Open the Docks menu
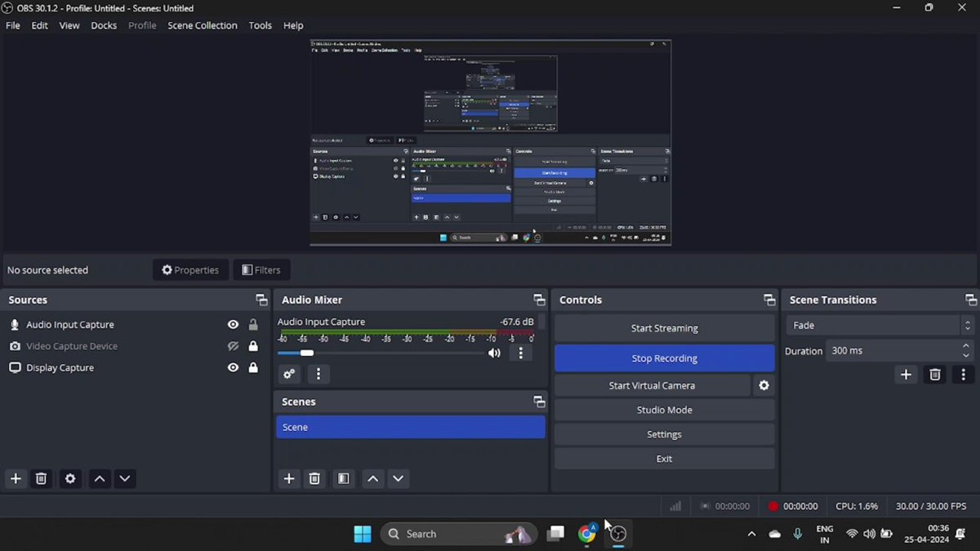This screenshot has width=980, height=551. [x=104, y=25]
